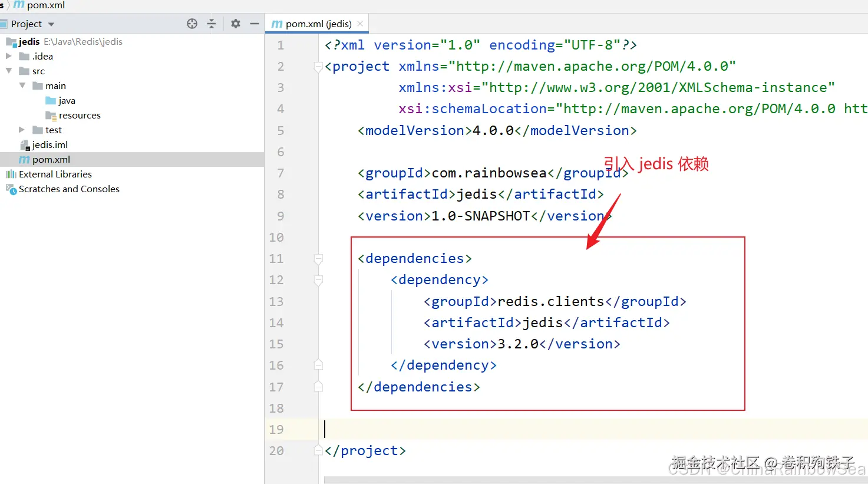Click the fold end marker on line 20
868x484 pixels.
(x=318, y=450)
